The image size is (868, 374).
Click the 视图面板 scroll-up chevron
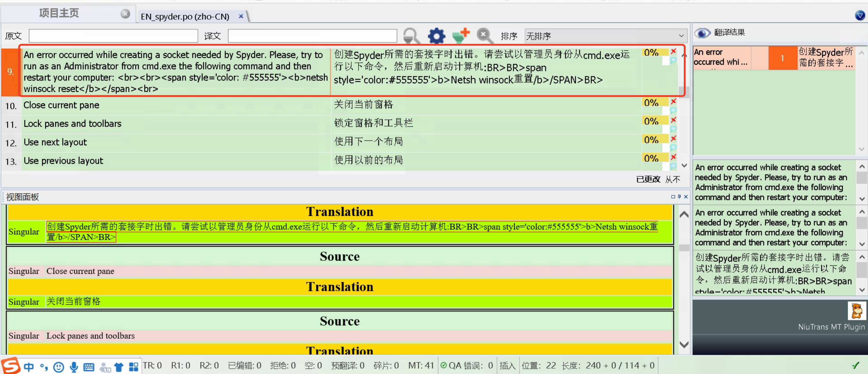[x=684, y=214]
